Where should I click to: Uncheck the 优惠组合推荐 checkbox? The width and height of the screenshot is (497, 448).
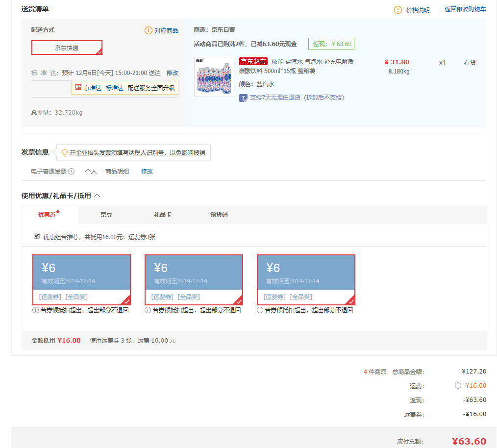click(x=37, y=236)
